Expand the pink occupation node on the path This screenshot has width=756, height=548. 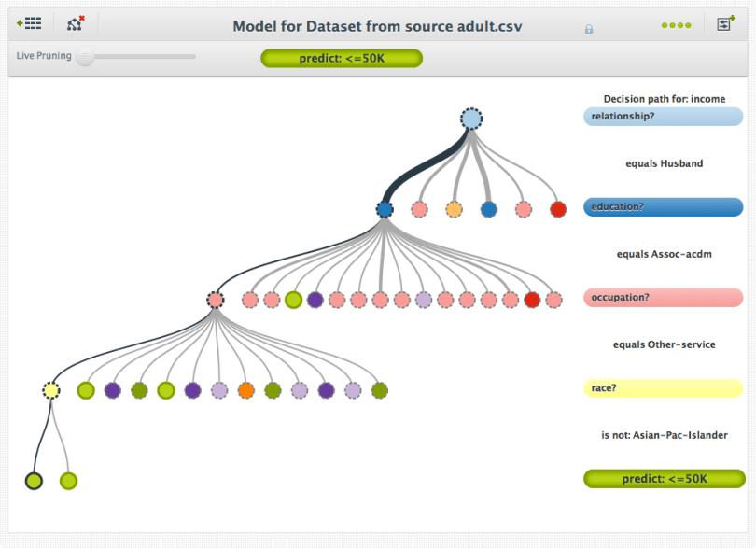(x=216, y=300)
